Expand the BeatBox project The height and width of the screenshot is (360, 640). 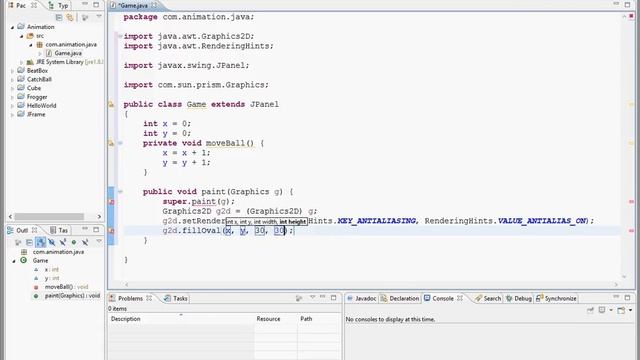pyautogui.click(x=13, y=71)
